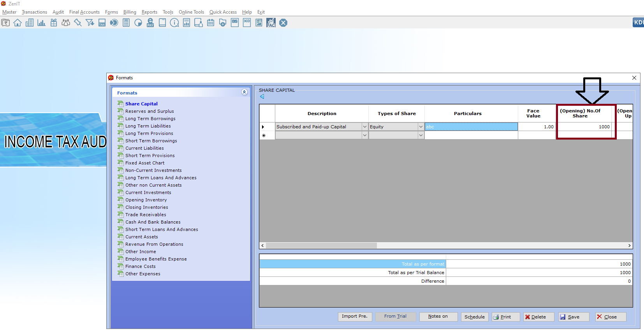Screen dimensions: 644x334
Task: Click the office building toolbar icon
Action: pos(30,23)
